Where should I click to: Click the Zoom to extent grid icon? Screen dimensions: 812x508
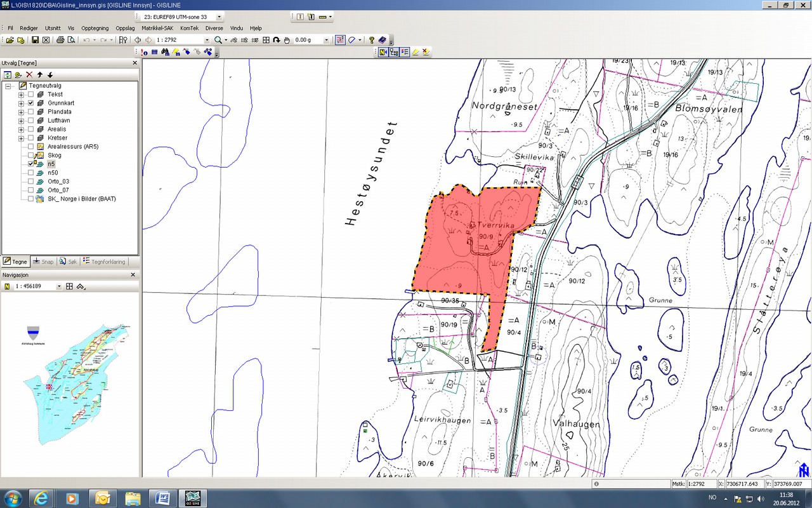266,40
